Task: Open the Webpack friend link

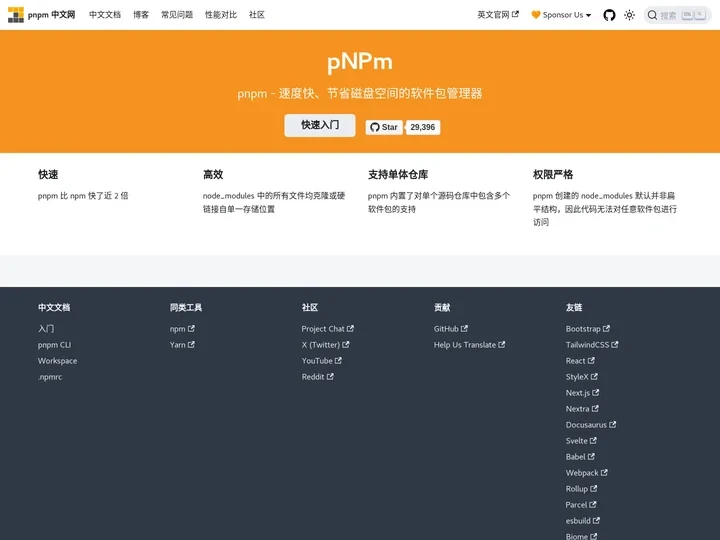Action: pyautogui.click(x=586, y=473)
